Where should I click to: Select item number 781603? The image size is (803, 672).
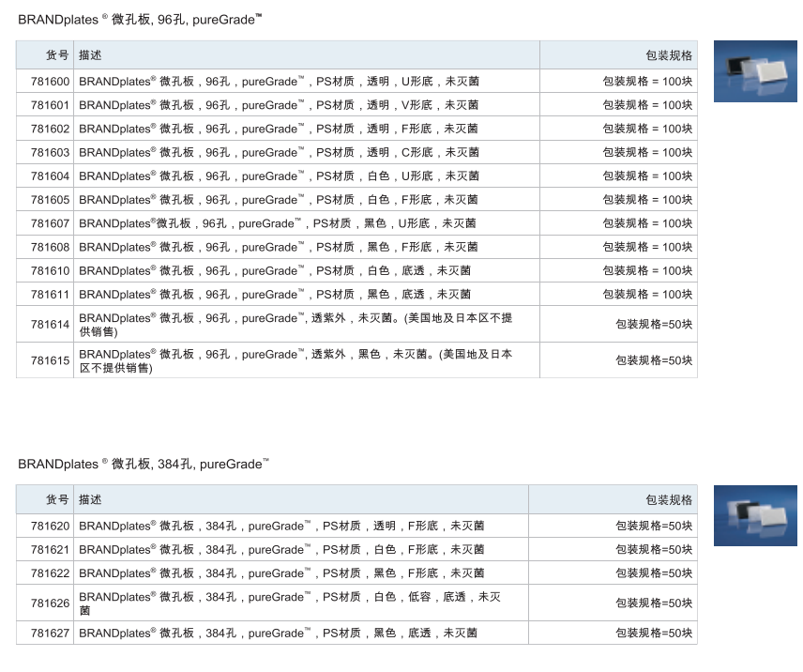[x=50, y=152]
